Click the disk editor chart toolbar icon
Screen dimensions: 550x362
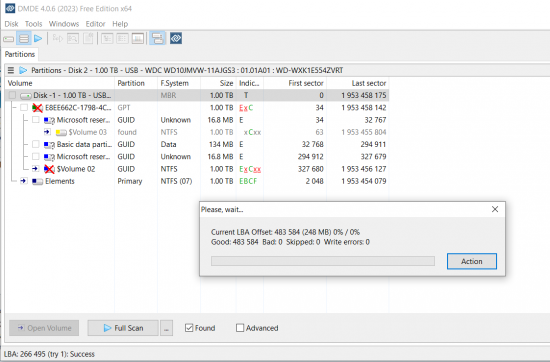point(138,39)
